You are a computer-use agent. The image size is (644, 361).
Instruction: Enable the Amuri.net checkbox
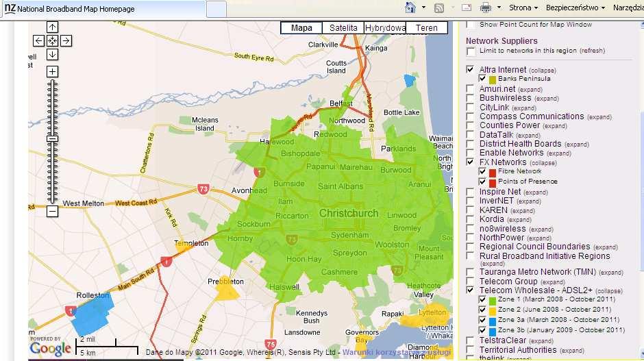[x=470, y=89]
